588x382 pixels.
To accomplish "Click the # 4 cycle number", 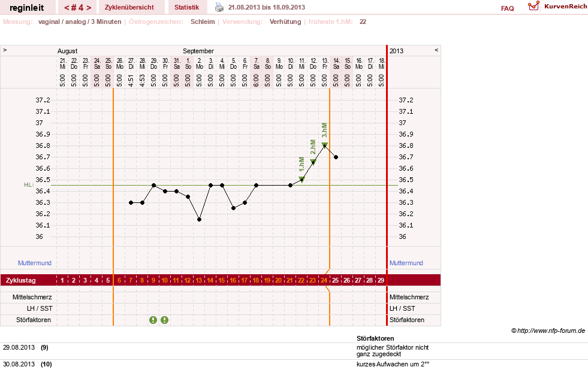I will (x=78, y=8).
